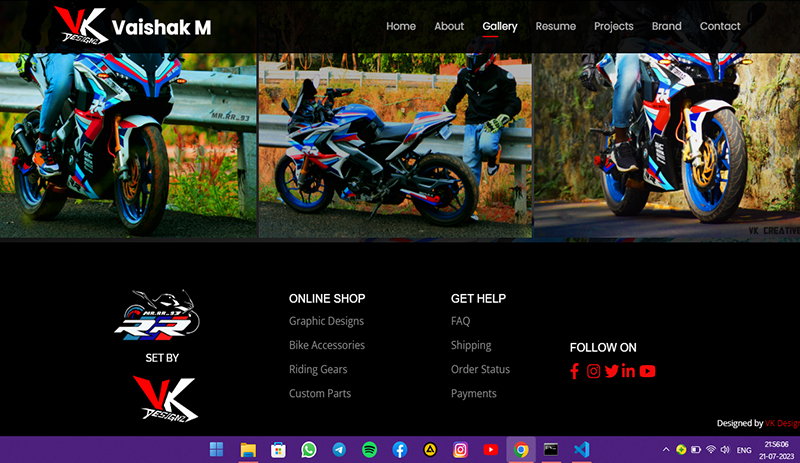Screen dimensions: 800x463
Task: Click the red YouTube footer icon
Action: pyautogui.click(x=647, y=371)
